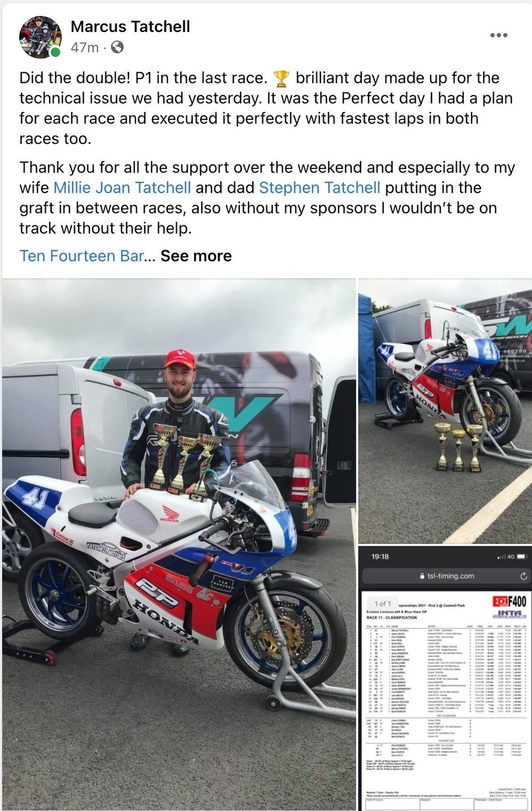Click the green online status dot on avatar
Viewport: 532px width, 811px height.
(55, 53)
